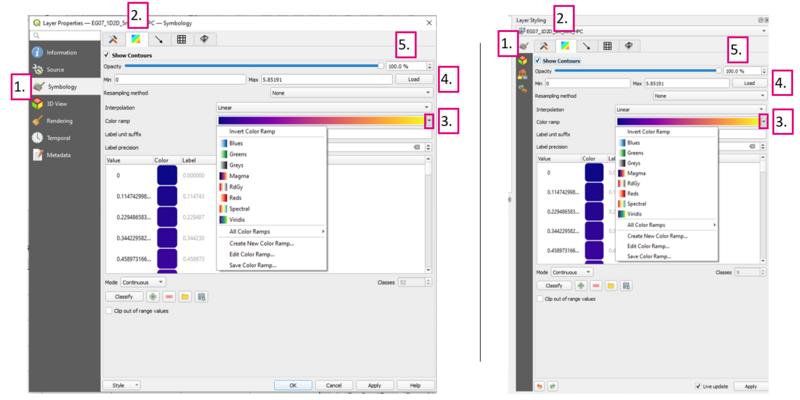800x400 pixels.
Task: Click the undo icon in Layer Styling panel
Action: tap(541, 385)
